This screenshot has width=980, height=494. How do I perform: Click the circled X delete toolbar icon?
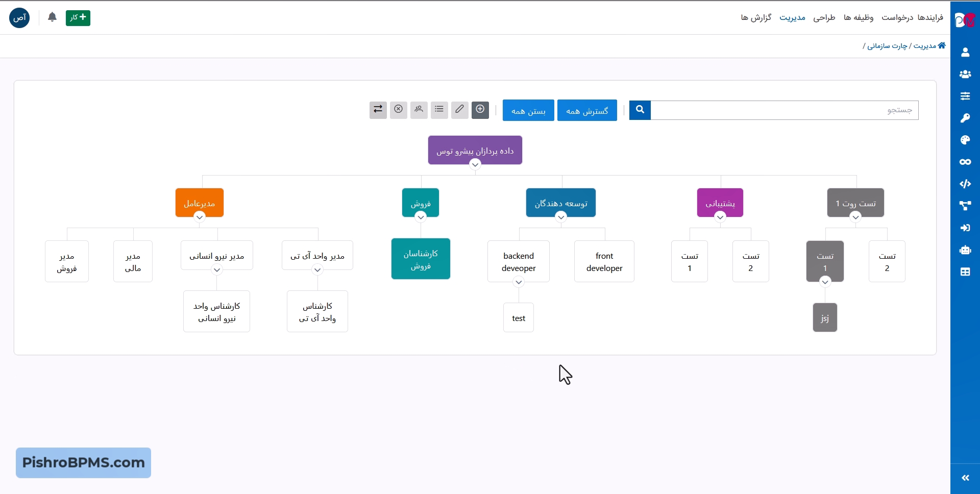click(398, 110)
